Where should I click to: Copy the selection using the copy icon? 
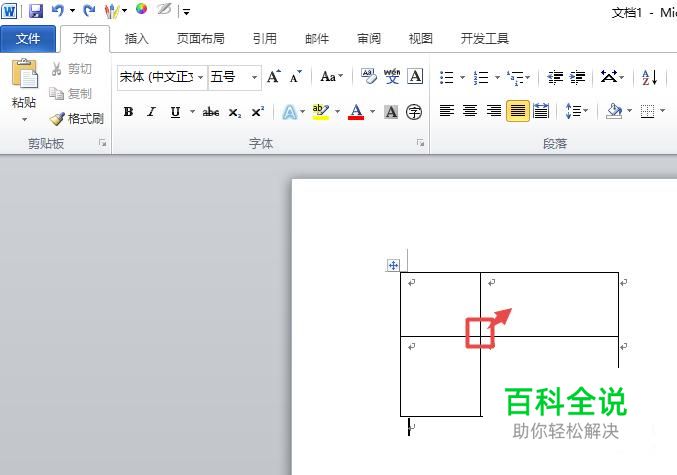point(57,93)
